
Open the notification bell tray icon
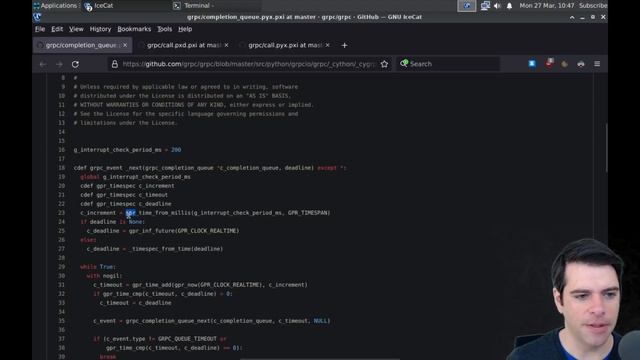[509, 6]
